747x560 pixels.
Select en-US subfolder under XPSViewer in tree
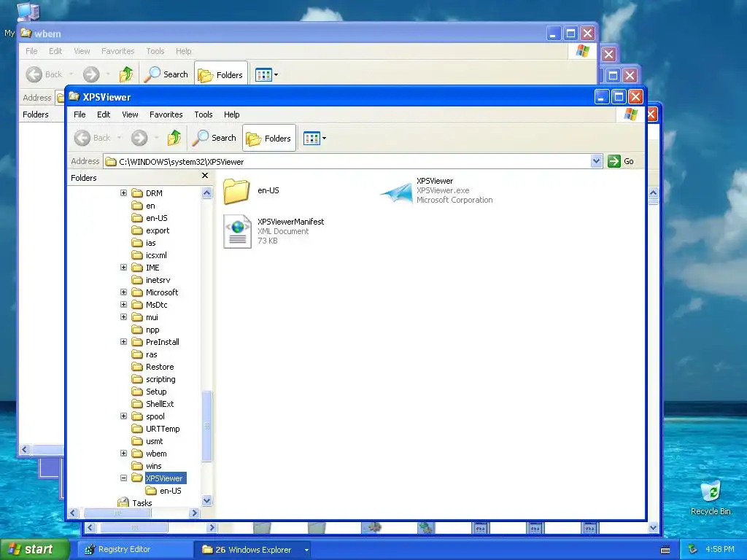(x=170, y=491)
